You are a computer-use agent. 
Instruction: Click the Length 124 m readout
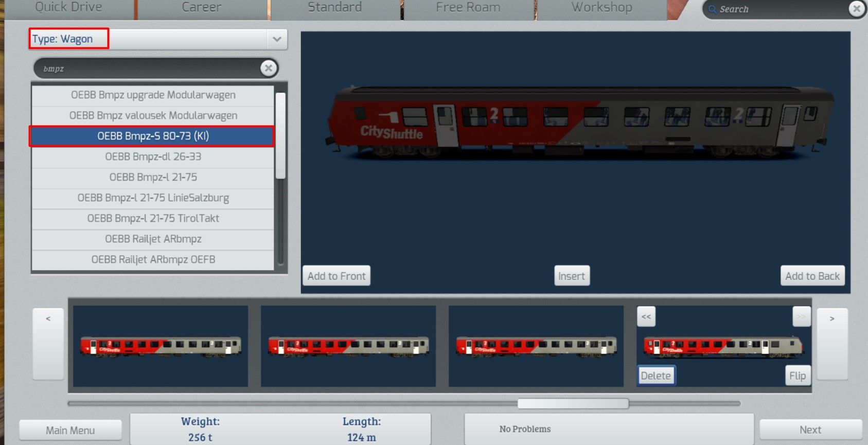point(362,429)
